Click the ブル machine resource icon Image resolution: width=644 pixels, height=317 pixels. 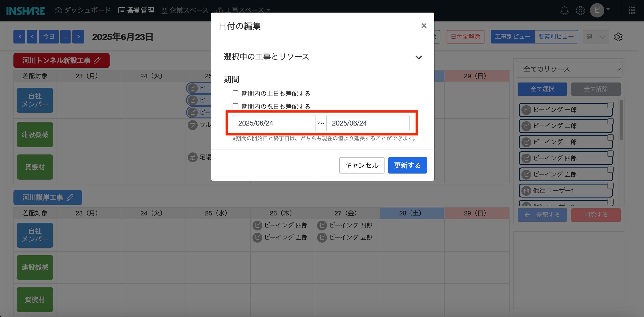192,125
